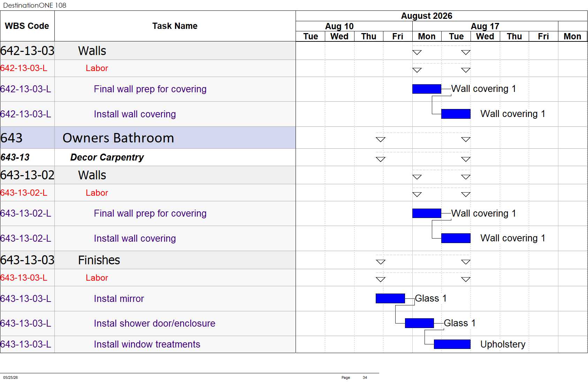Select the August 2026 month header
The image size is (588, 382).
[x=427, y=16]
